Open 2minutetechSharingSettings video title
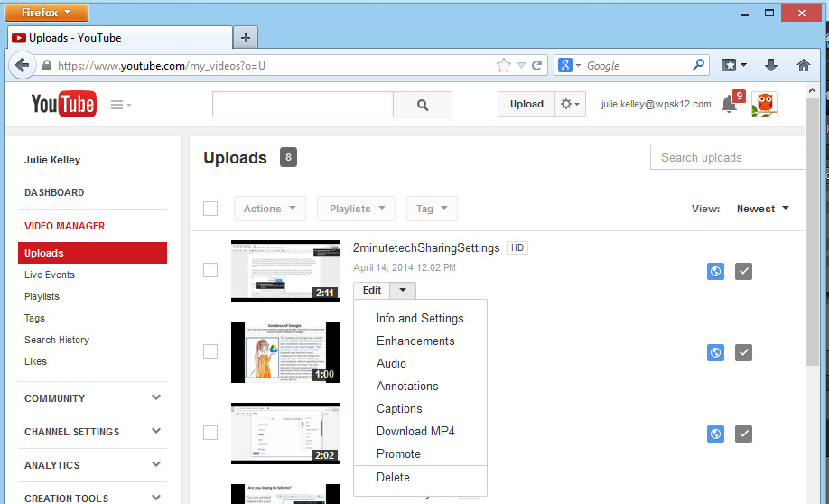This screenshot has height=504, width=829. (426, 248)
